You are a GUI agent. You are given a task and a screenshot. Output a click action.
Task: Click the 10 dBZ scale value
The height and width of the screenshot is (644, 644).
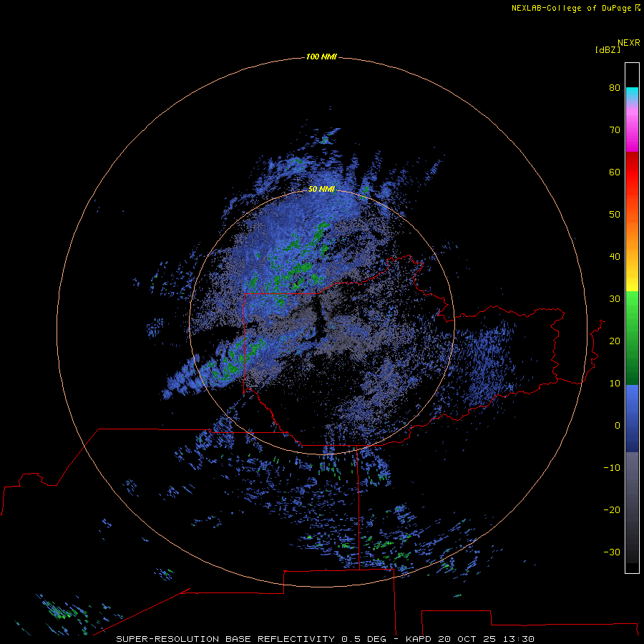tap(615, 384)
